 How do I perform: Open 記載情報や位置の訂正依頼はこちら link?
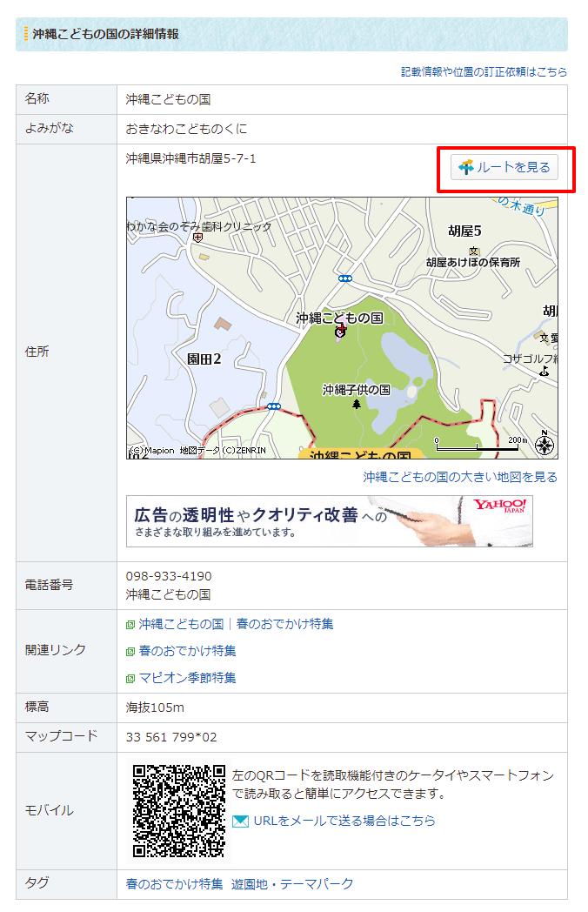(484, 71)
